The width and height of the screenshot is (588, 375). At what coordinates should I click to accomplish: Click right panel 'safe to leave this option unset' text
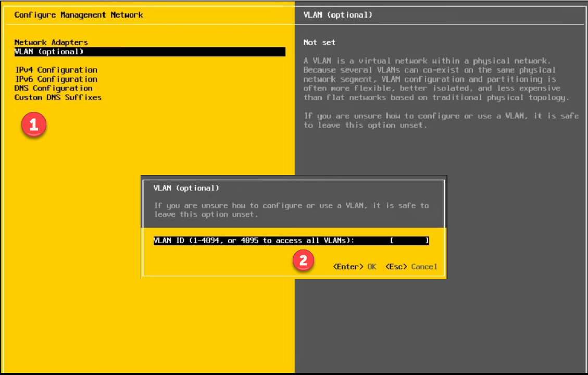(441, 121)
